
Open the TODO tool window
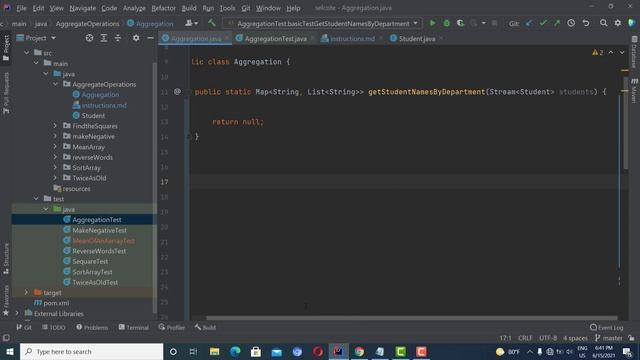[x=53, y=327]
